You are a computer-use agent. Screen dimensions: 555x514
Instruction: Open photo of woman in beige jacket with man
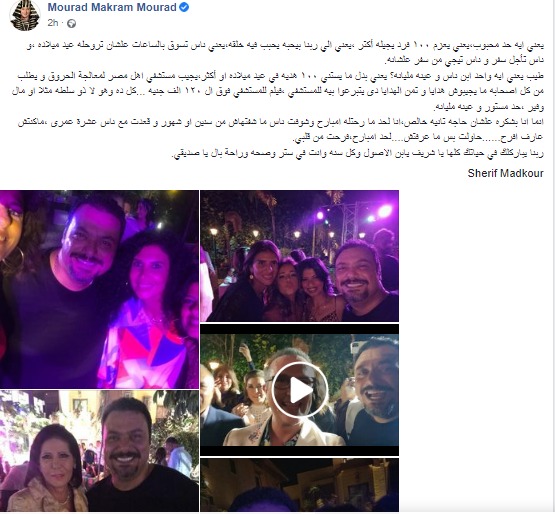click(99, 451)
